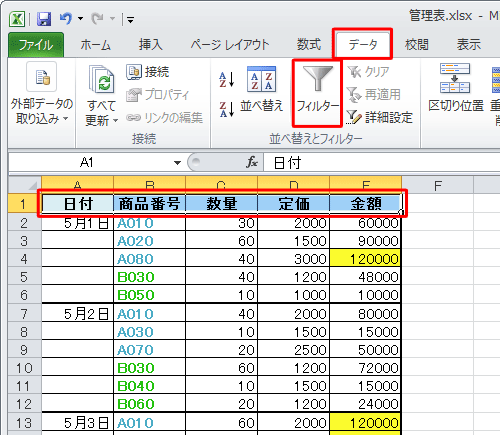This screenshot has width=500, height=435.
Task: Open the Name Box dropdown arrow
Action: click(177, 163)
